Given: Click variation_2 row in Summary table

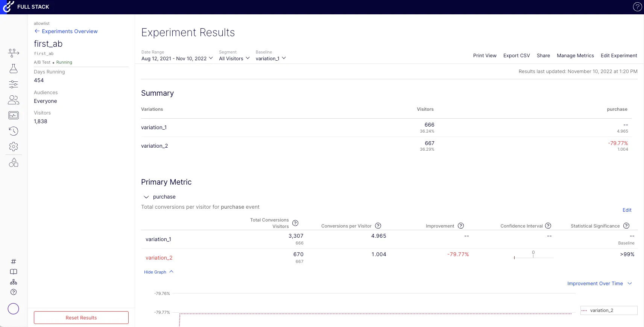Looking at the screenshot, I should pyautogui.click(x=386, y=146).
